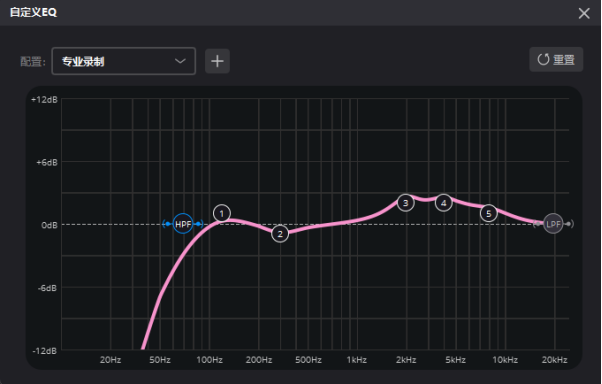Click the plus icon to add configuration

(x=217, y=61)
